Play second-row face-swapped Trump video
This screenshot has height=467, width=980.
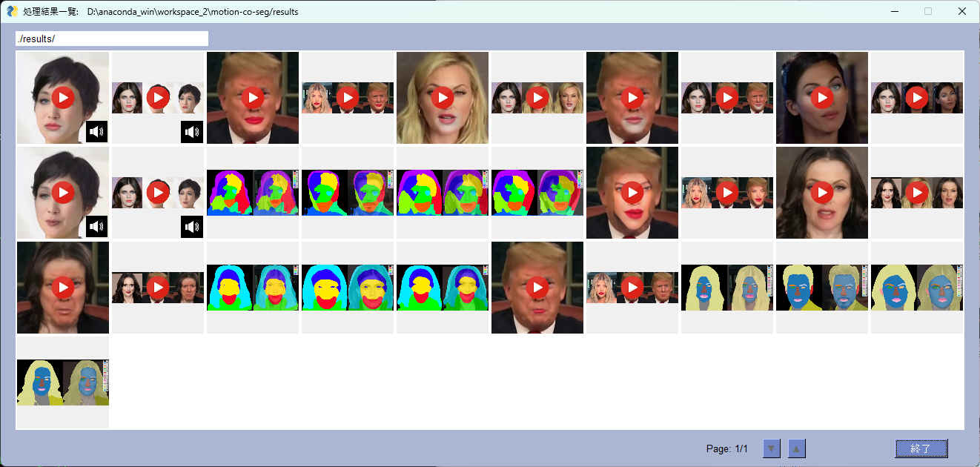pyautogui.click(x=632, y=193)
